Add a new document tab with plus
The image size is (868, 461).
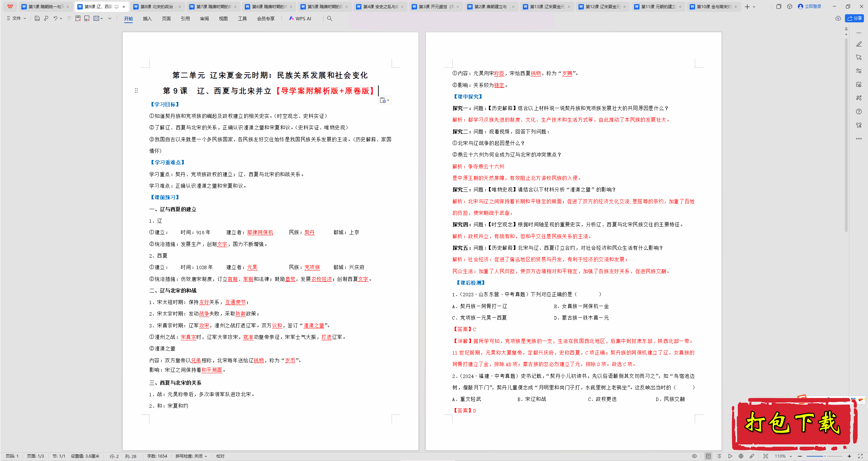click(x=747, y=7)
